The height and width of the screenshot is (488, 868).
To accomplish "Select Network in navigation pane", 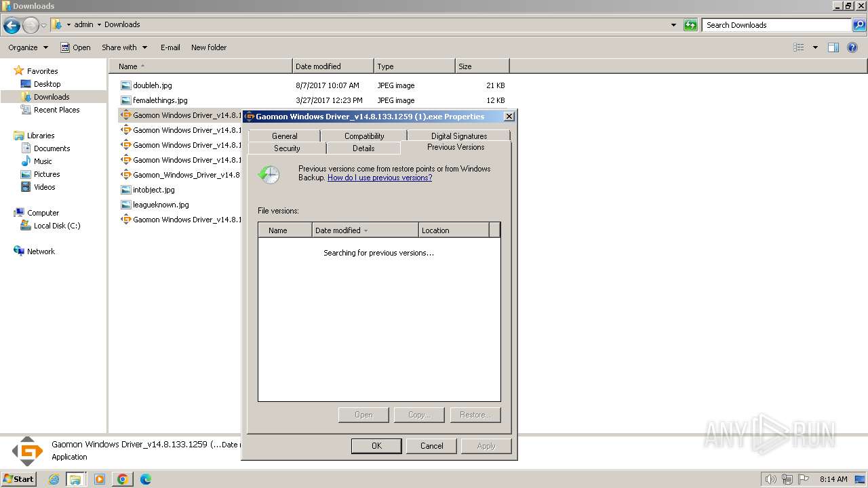I will (41, 251).
